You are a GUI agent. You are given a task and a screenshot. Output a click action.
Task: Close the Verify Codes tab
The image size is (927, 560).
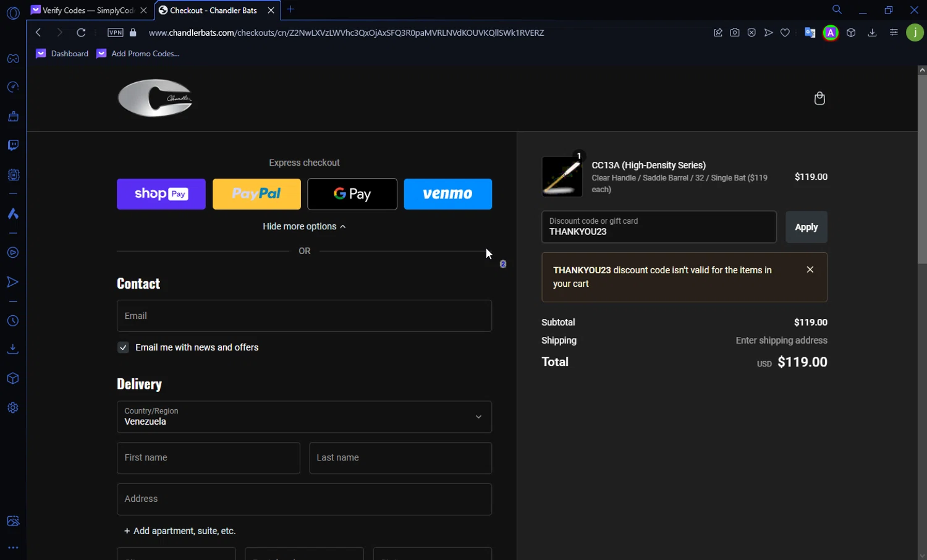point(143,11)
